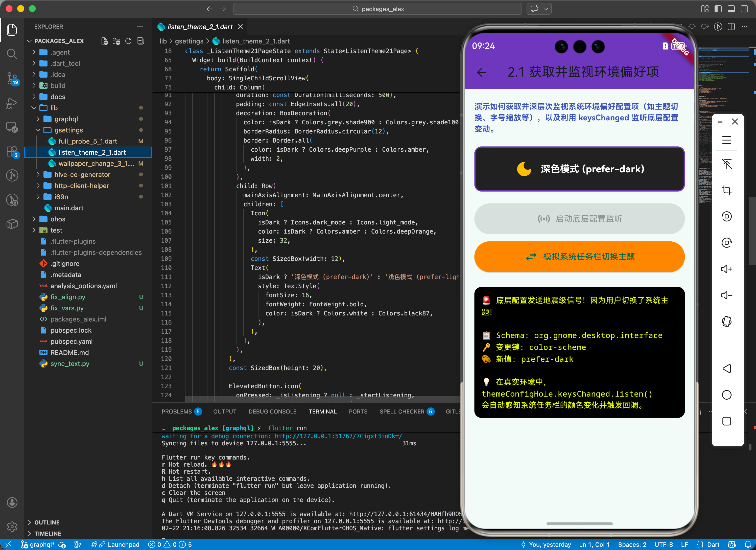Open the Extensions view in activity bar
Screen dimensions: 756x550
12,152
